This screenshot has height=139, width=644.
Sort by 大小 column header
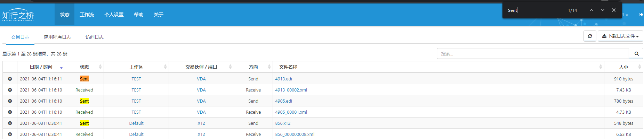click(623, 67)
